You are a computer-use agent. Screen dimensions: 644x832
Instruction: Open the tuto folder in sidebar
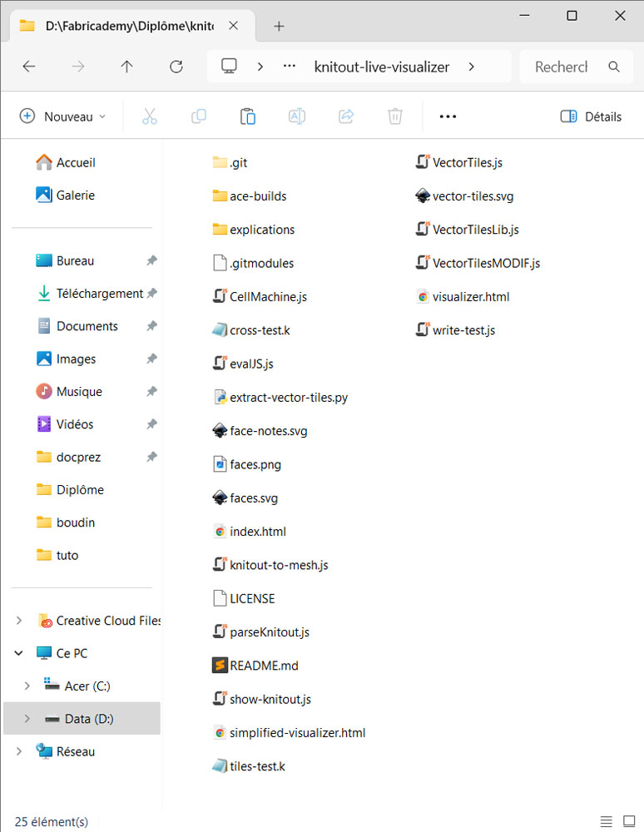pyautogui.click(x=57, y=555)
